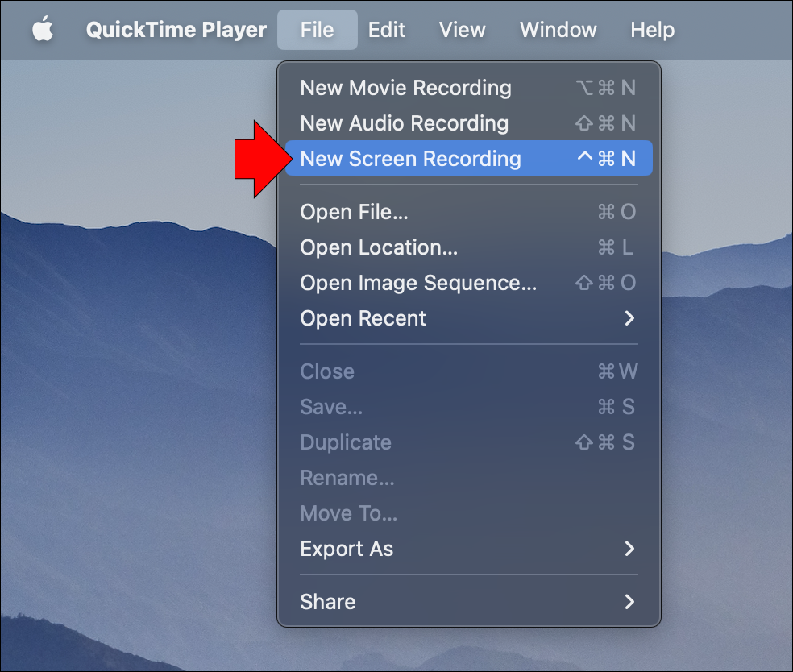Click the QuickTime Player app menu
The height and width of the screenshot is (672, 793).
tap(176, 30)
